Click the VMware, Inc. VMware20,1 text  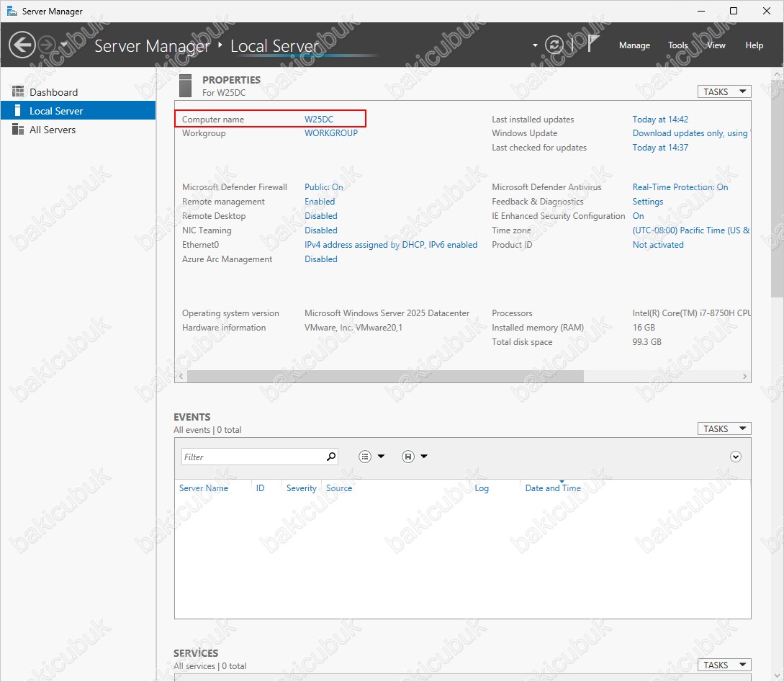[x=353, y=328]
